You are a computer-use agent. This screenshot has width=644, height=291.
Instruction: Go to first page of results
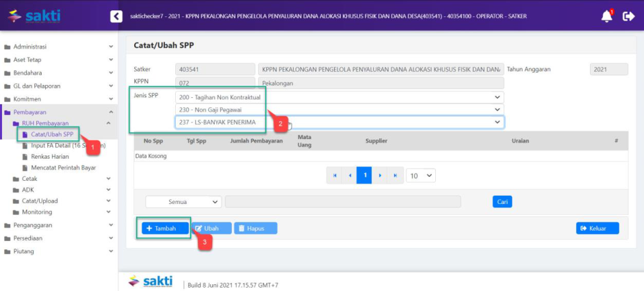point(335,175)
